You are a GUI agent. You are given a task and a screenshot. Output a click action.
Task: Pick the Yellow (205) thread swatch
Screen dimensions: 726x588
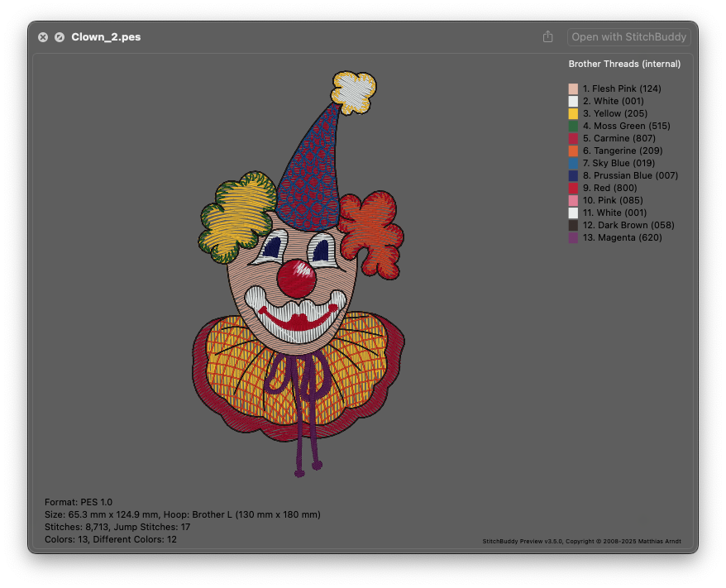(573, 113)
